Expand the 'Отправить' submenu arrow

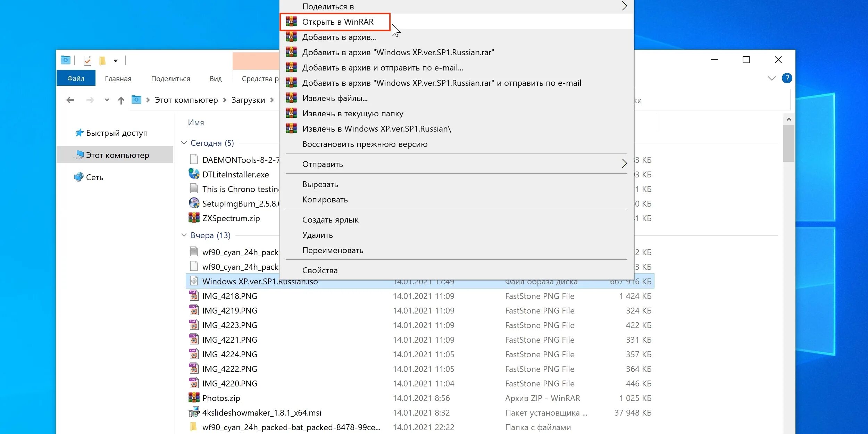624,164
